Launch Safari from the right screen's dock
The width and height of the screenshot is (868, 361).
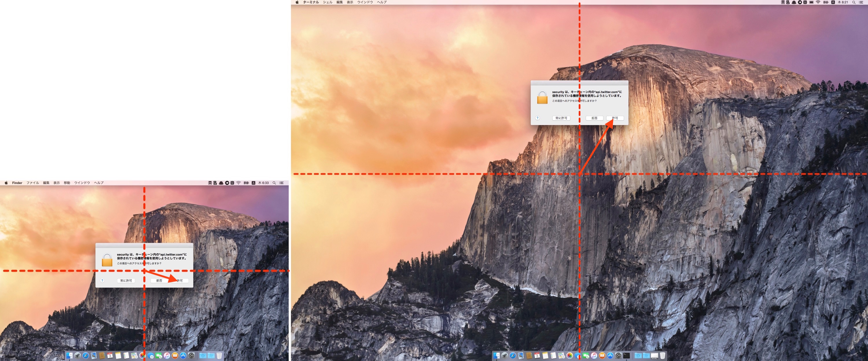[x=512, y=355]
